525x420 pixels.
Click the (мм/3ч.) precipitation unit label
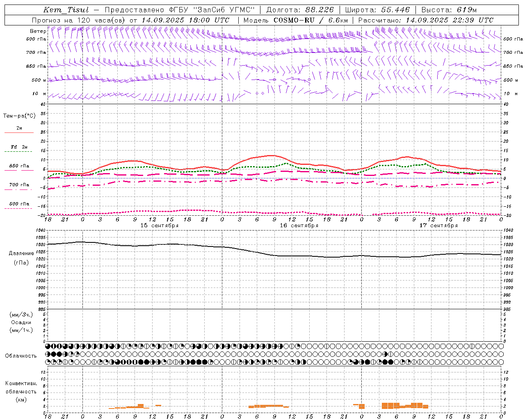point(21,315)
